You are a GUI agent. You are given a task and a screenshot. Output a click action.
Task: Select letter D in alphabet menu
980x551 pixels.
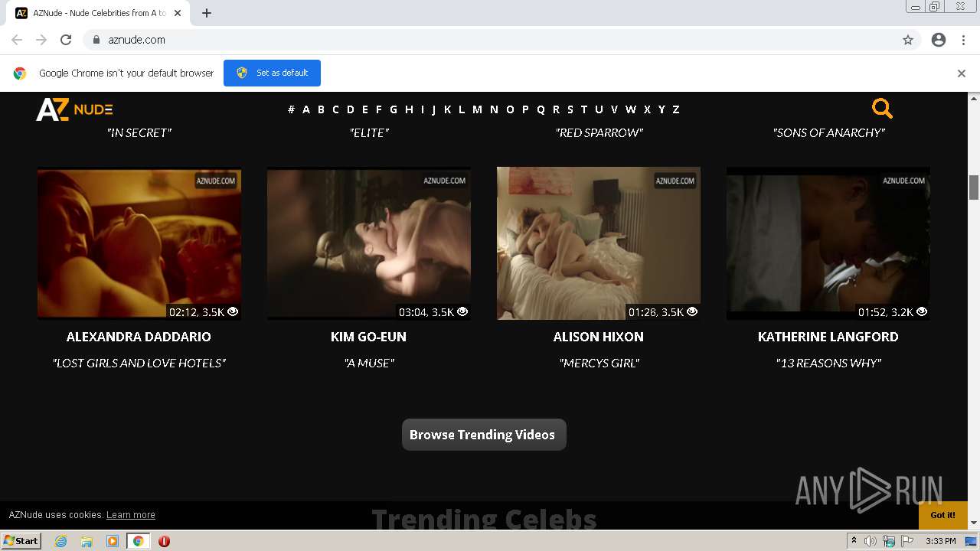click(351, 109)
